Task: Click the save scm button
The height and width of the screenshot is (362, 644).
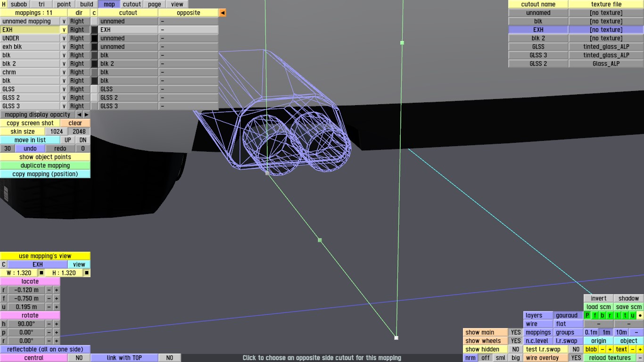Action: point(629,307)
